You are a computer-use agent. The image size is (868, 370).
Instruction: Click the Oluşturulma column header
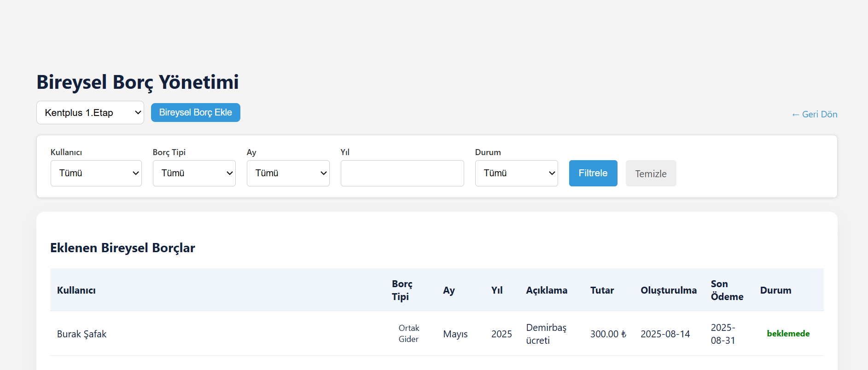tap(668, 290)
